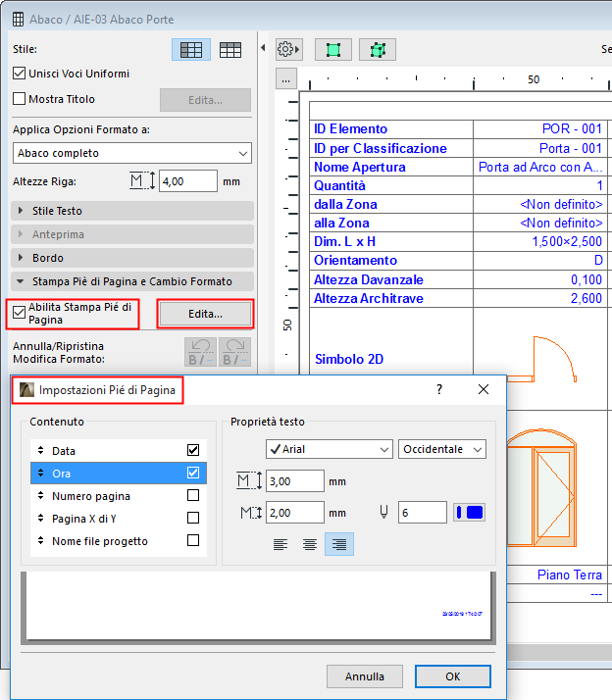Check the Nome file progetto checkbox
This screenshot has width=612, height=700.
(193, 540)
